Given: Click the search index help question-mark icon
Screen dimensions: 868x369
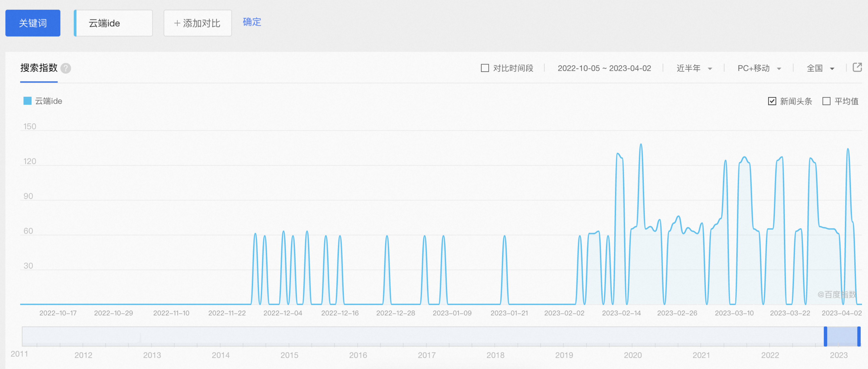Looking at the screenshot, I should tap(66, 68).
